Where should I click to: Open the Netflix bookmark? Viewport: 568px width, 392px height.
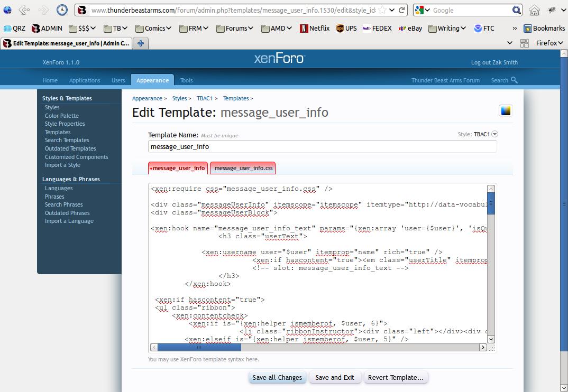[x=314, y=29]
